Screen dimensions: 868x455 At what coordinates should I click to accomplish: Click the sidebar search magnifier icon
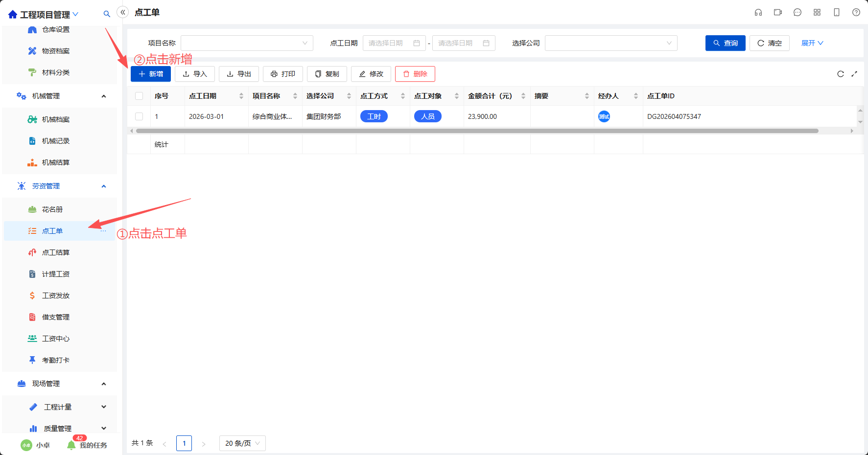pyautogui.click(x=107, y=14)
